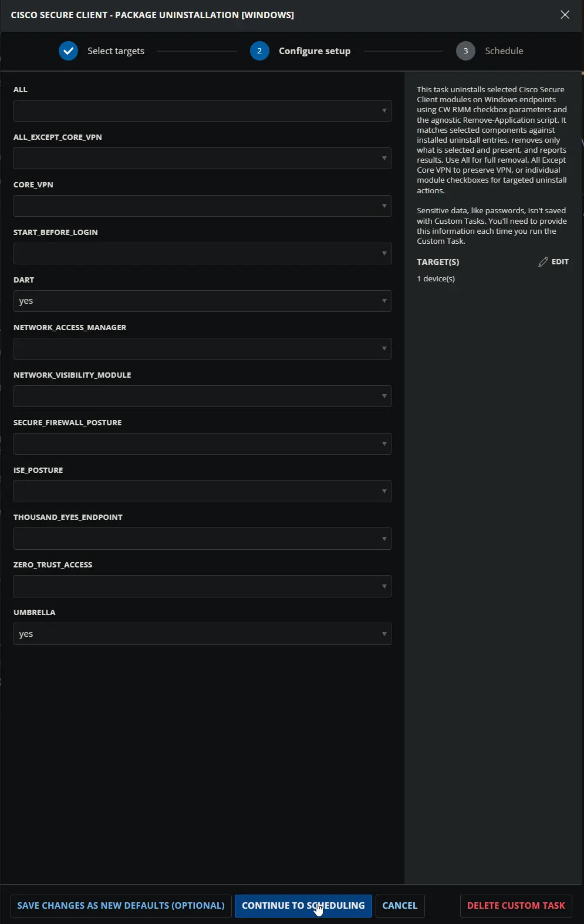This screenshot has width=584, height=924.
Task: Click the EDIT link for targets
Action: click(x=559, y=261)
